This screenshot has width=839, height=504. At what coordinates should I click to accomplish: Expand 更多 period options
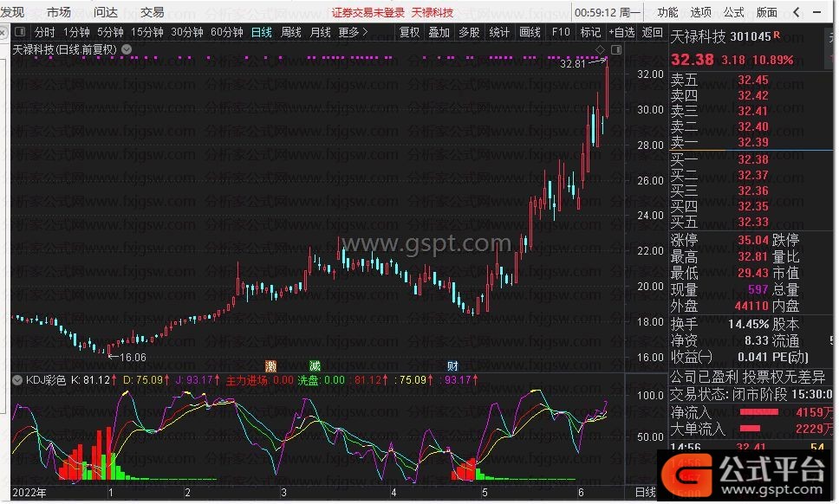pyautogui.click(x=353, y=32)
